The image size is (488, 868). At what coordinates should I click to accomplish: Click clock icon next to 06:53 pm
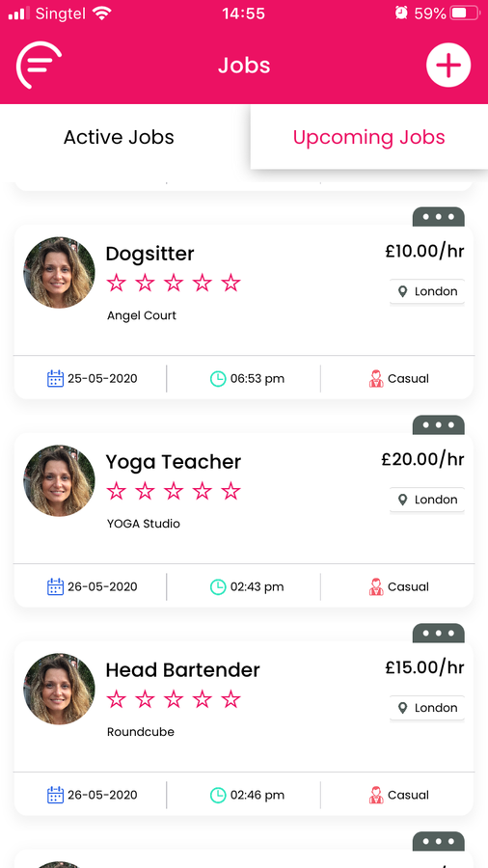218,379
